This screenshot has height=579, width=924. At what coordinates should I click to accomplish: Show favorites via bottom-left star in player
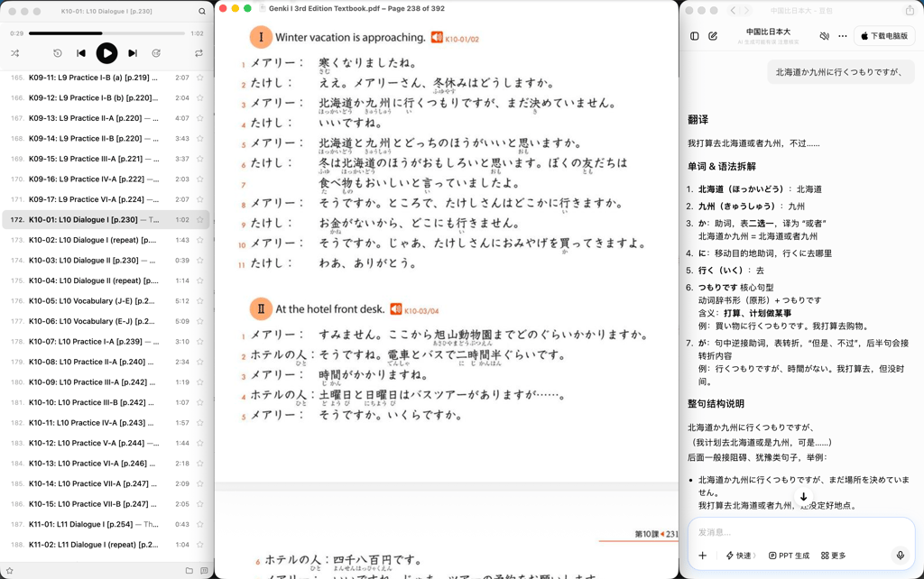click(x=9, y=570)
